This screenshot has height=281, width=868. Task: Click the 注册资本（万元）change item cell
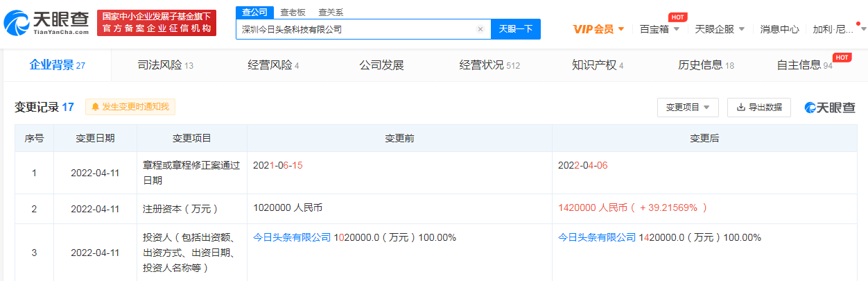[x=191, y=208]
